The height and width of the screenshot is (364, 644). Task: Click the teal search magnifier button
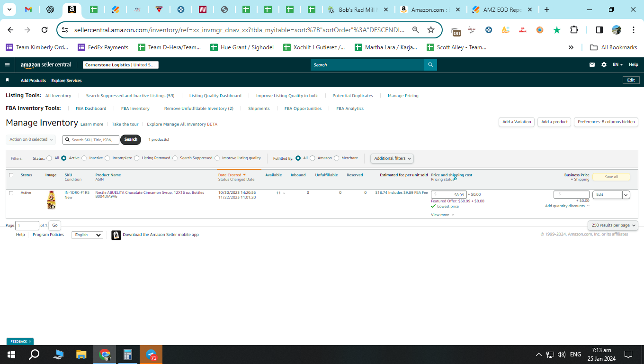tap(430, 65)
